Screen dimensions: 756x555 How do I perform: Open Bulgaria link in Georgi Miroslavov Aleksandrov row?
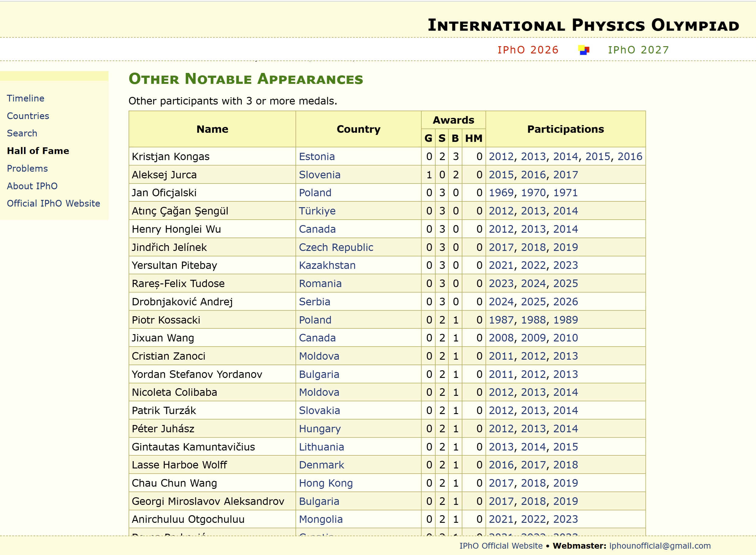pos(319,501)
